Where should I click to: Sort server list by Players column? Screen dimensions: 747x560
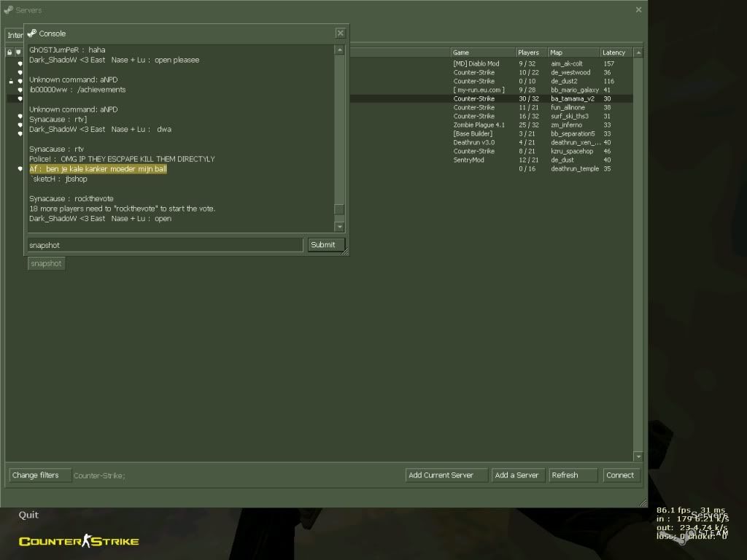tap(528, 52)
